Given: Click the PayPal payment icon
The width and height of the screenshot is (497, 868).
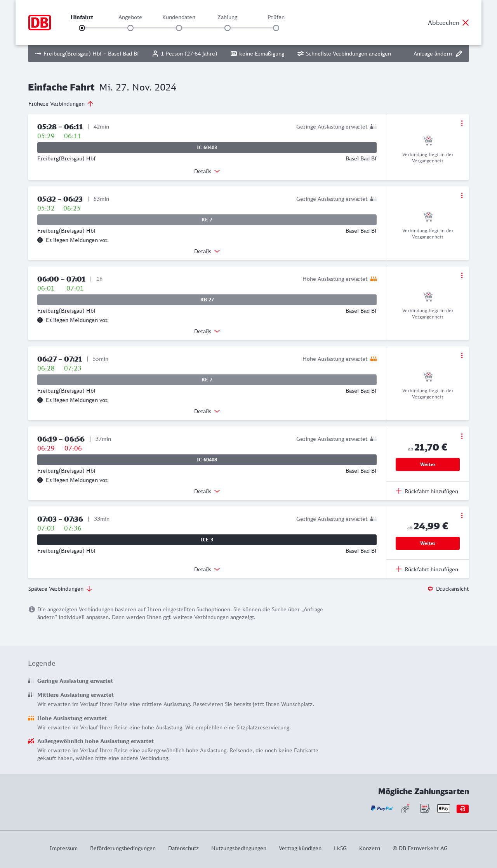Looking at the screenshot, I should tap(382, 809).
